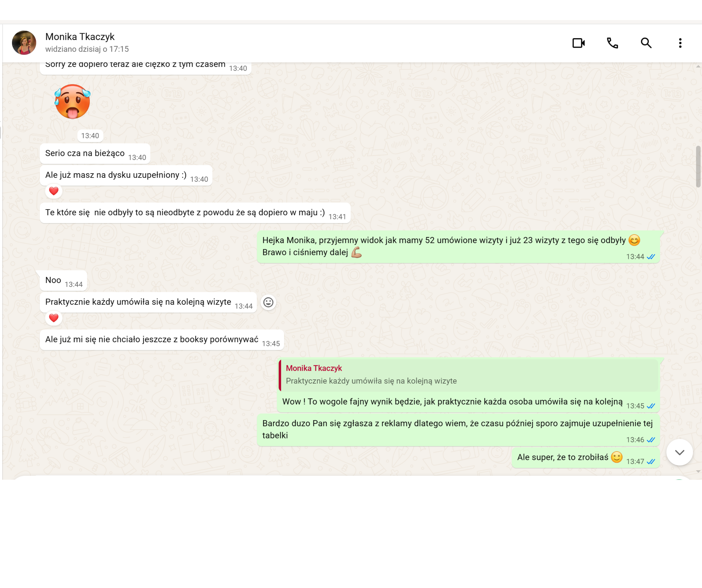This screenshot has height=588, width=702.
Task: Click the chat vertical scrollbar thumb
Action: click(698, 167)
